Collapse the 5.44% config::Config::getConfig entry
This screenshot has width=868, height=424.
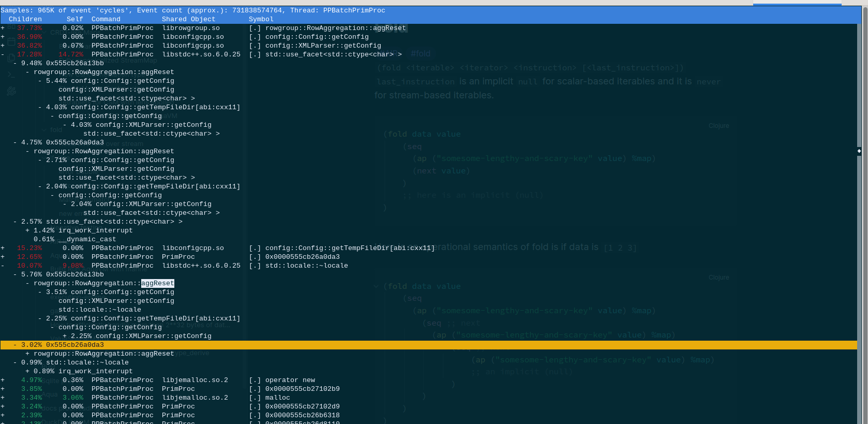click(x=40, y=81)
